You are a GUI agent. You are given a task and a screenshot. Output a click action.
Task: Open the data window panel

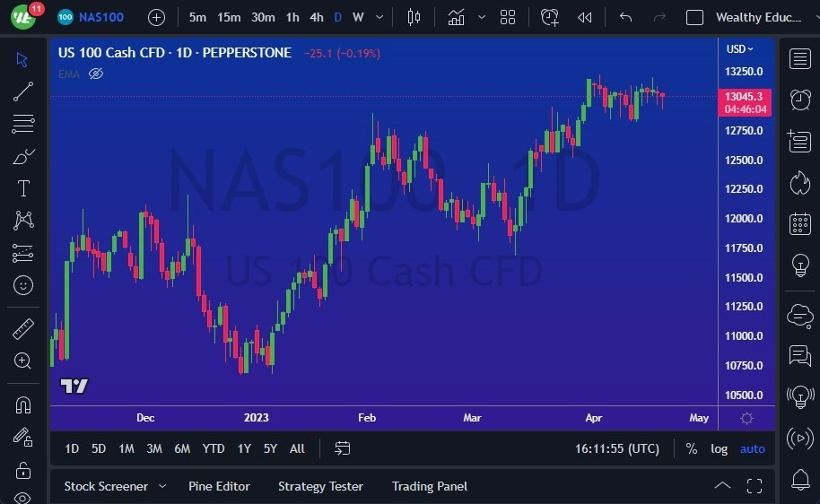pyautogui.click(x=799, y=141)
